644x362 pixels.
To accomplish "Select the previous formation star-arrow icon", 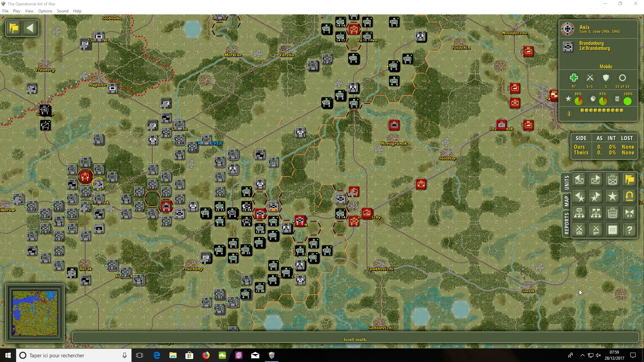I will tap(579, 197).
